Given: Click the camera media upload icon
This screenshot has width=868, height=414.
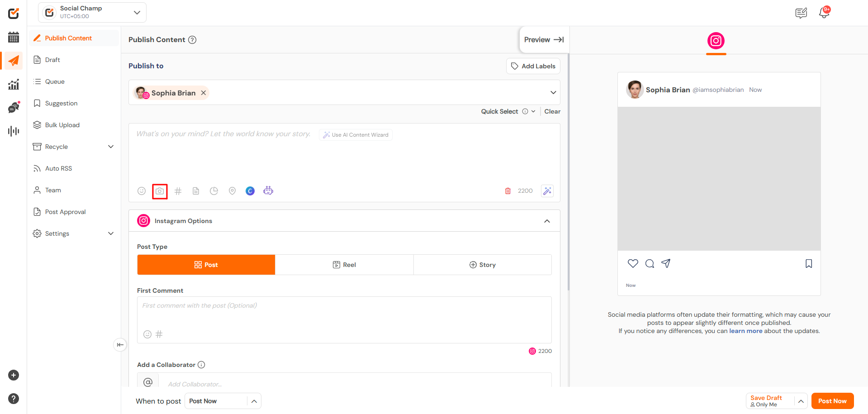Looking at the screenshot, I should tap(160, 191).
